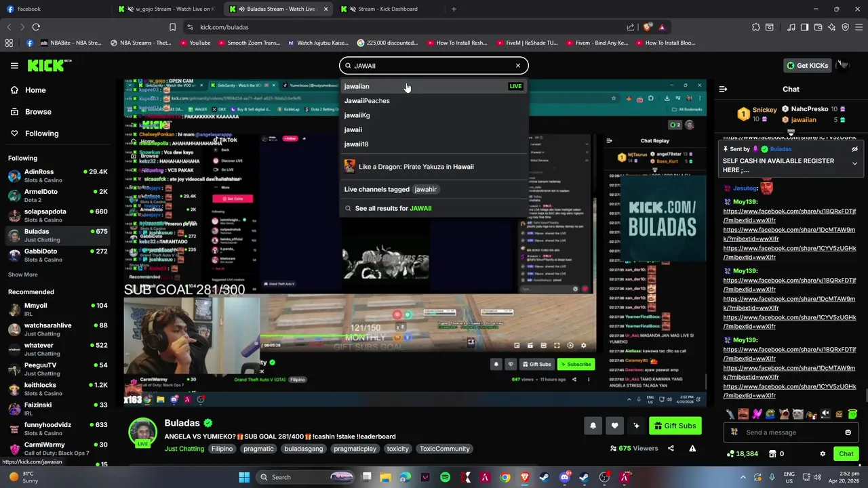This screenshot has height=488, width=868.
Task: Pick the jawaiiKg search suggestion
Action: click(x=433, y=115)
